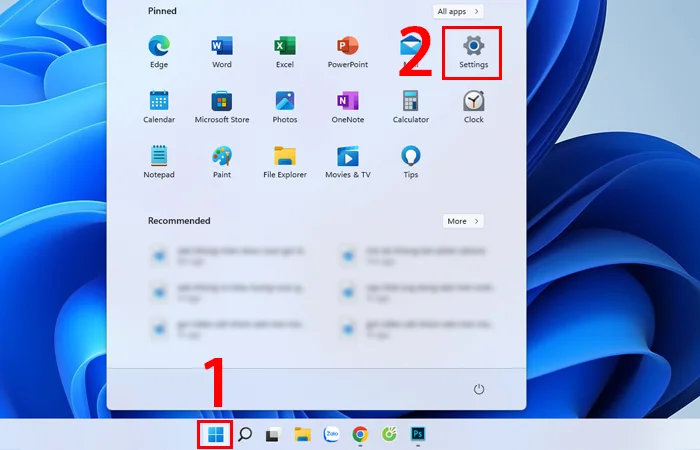Image resolution: width=700 pixels, height=450 pixels.
Task: Open the Settings gear app
Action: [x=473, y=47]
